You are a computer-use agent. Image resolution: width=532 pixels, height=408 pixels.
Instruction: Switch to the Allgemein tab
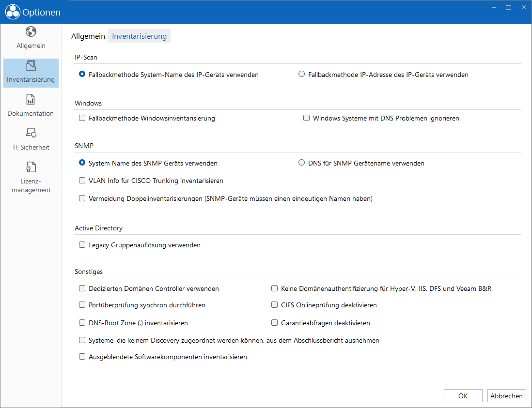click(x=88, y=36)
